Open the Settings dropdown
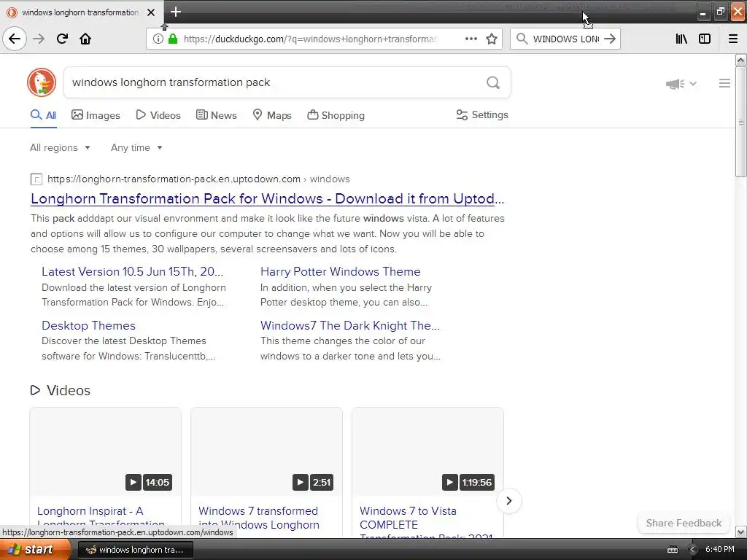 482,114
